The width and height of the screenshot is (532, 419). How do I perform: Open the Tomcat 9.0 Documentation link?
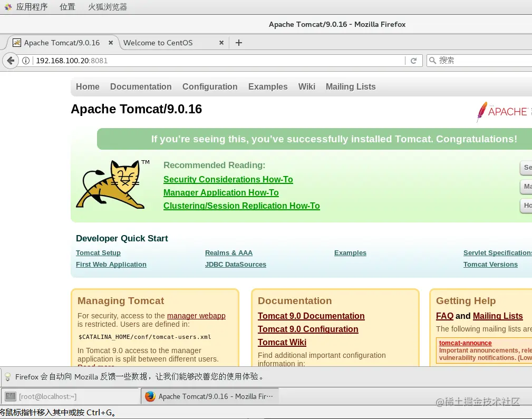tap(311, 316)
